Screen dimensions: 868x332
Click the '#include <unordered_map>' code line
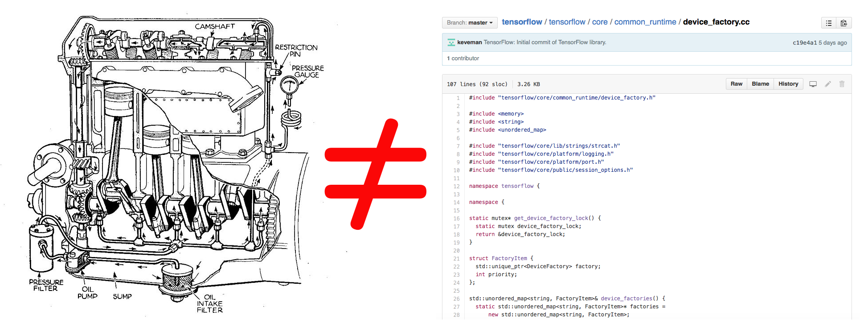point(508,130)
